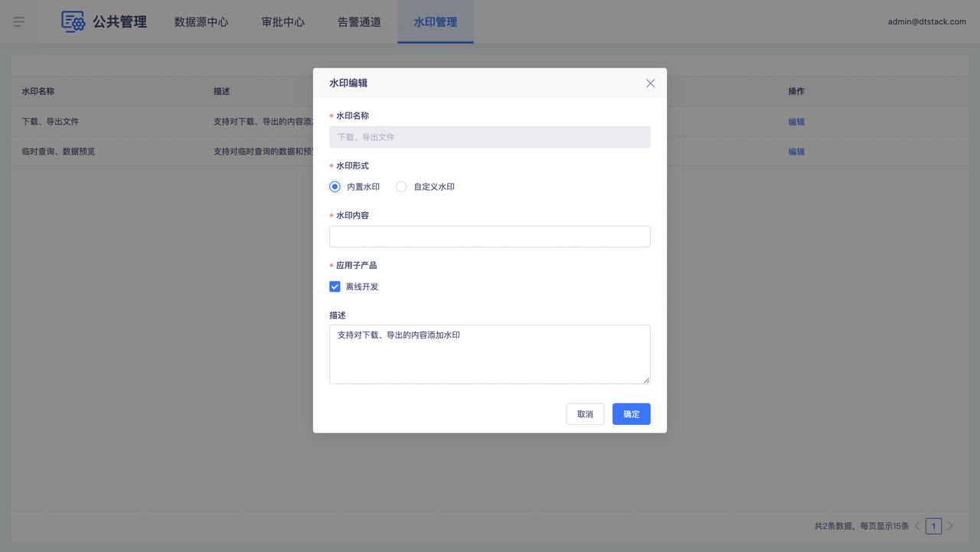The width and height of the screenshot is (980, 552).
Task: Open admin@dtstack.com user menu
Action: (x=926, y=22)
